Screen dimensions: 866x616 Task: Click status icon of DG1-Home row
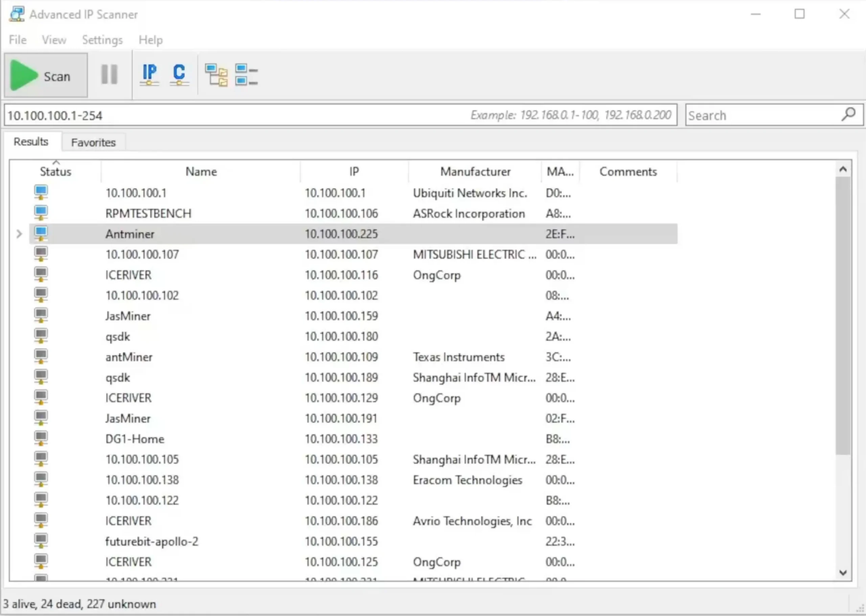click(x=41, y=438)
